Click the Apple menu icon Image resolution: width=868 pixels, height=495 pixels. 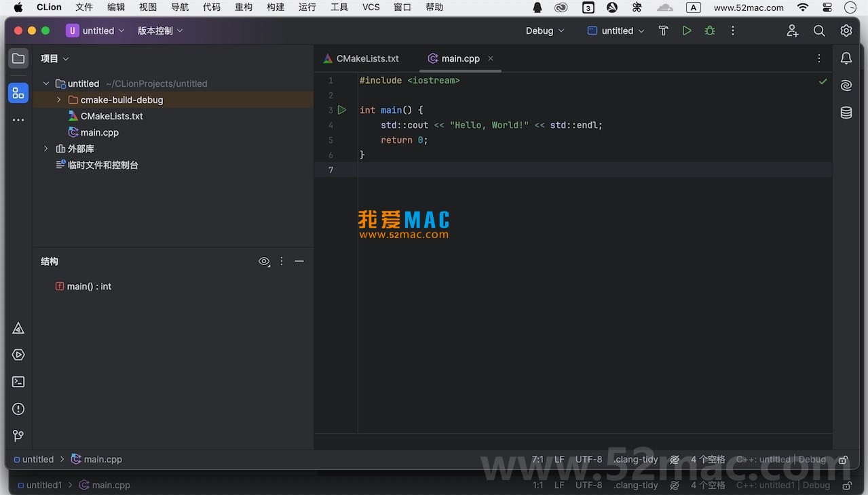[x=18, y=7]
